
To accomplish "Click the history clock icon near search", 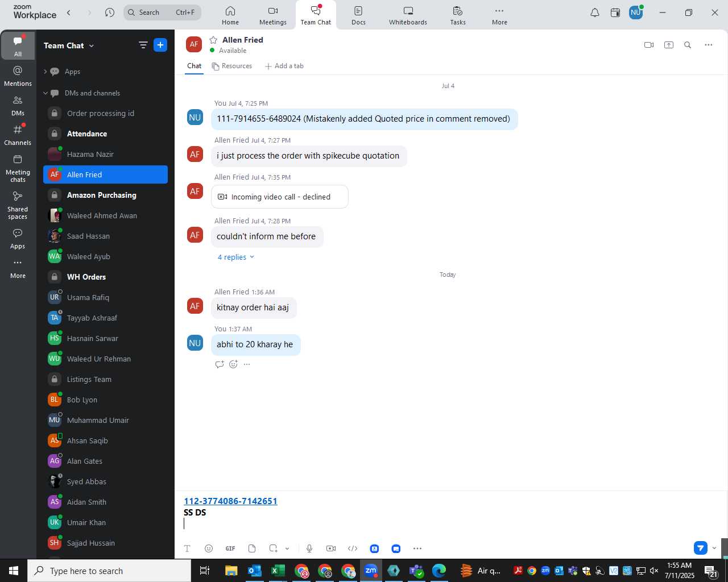I will coord(110,13).
